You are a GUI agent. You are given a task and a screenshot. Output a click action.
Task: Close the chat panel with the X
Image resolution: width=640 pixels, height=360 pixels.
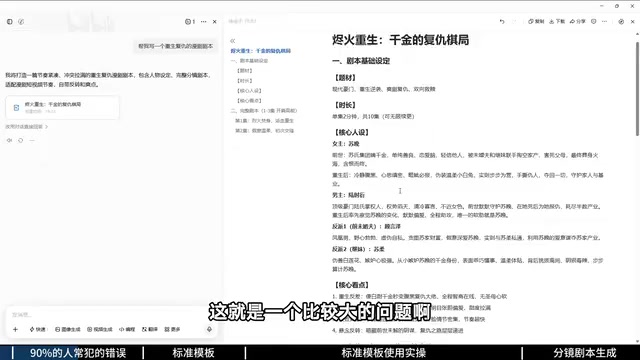[215, 22]
